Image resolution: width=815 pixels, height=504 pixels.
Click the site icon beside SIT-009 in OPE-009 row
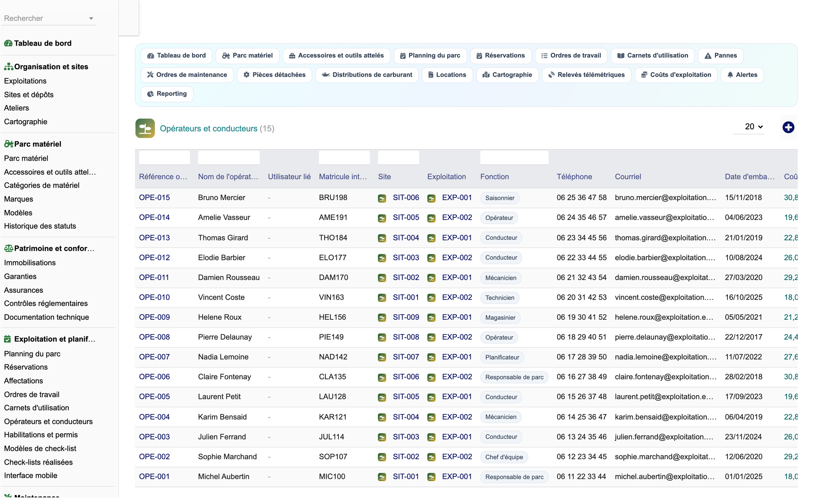coord(382,318)
